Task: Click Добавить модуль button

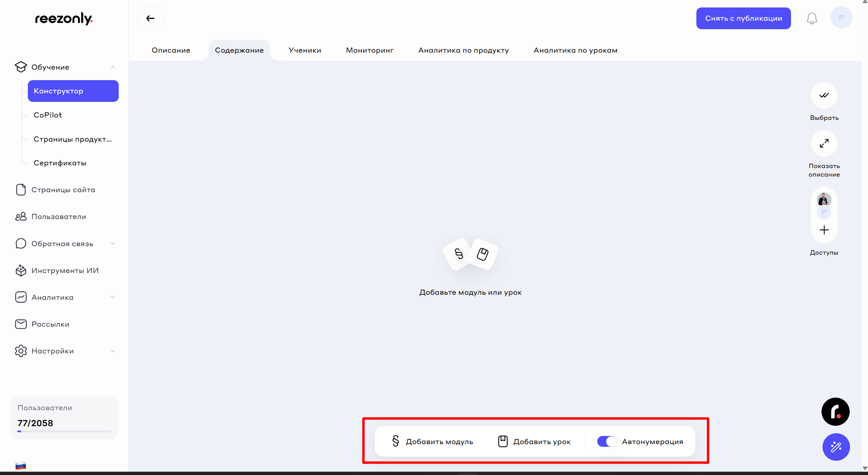Action: [x=432, y=441]
